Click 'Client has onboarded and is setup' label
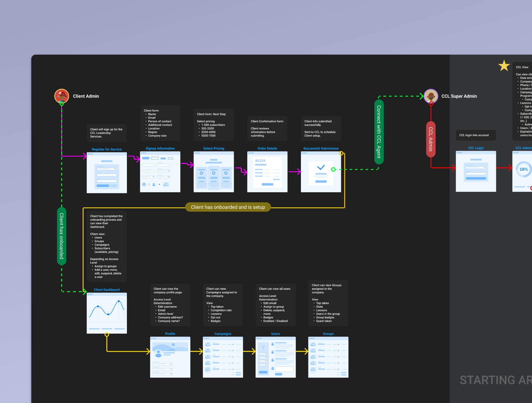Screen dimensions: 532x403 (228, 207)
